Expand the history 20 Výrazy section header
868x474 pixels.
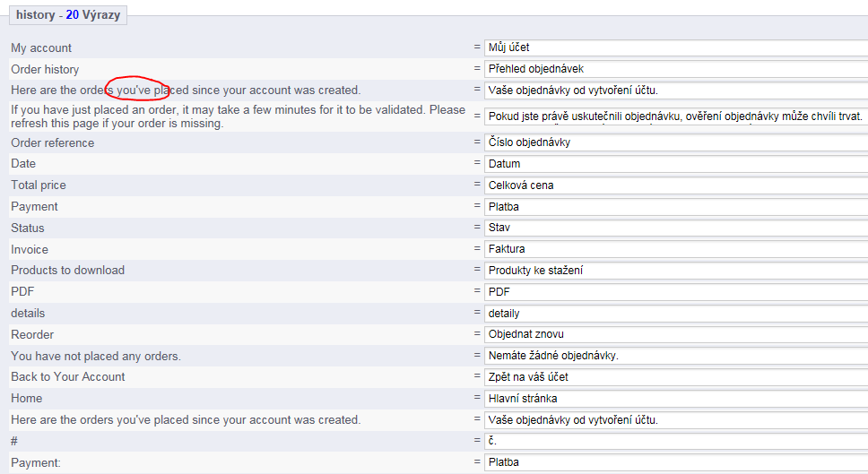tap(68, 15)
